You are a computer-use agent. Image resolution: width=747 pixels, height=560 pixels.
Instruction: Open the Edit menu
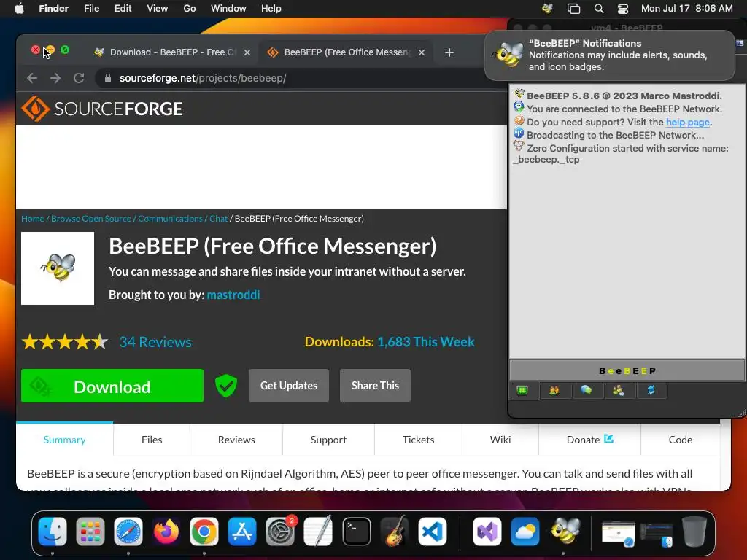pyautogui.click(x=123, y=8)
